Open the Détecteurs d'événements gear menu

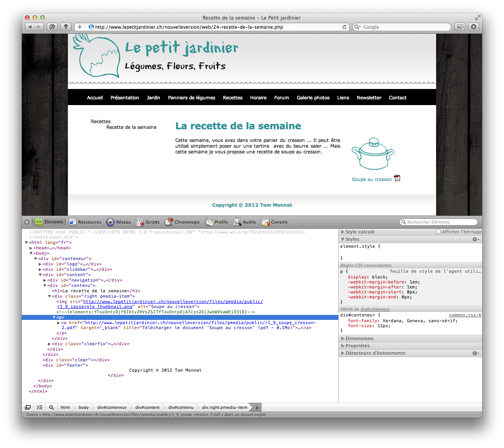click(x=476, y=353)
